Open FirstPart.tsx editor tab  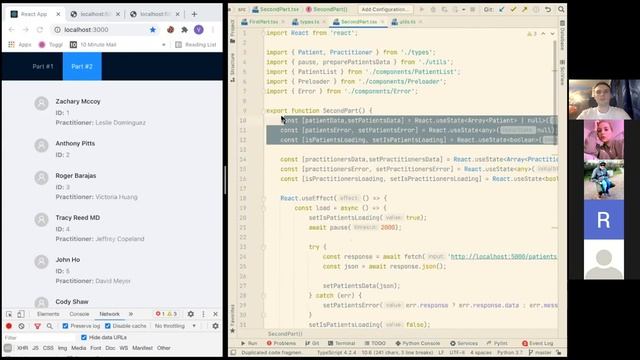point(263,22)
